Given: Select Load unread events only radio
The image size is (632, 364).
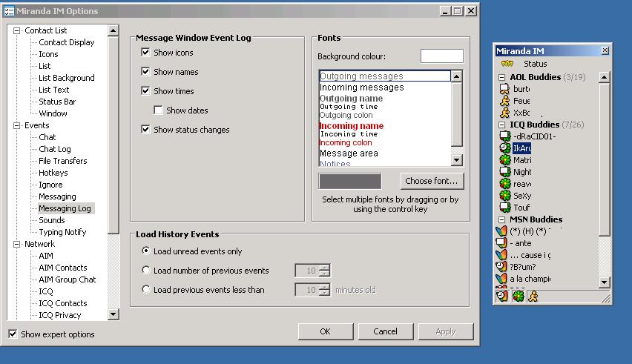Looking at the screenshot, I should coord(146,251).
